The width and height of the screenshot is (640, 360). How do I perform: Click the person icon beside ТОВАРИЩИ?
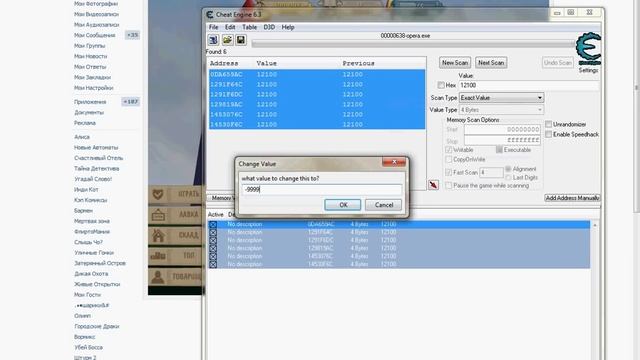(x=158, y=277)
